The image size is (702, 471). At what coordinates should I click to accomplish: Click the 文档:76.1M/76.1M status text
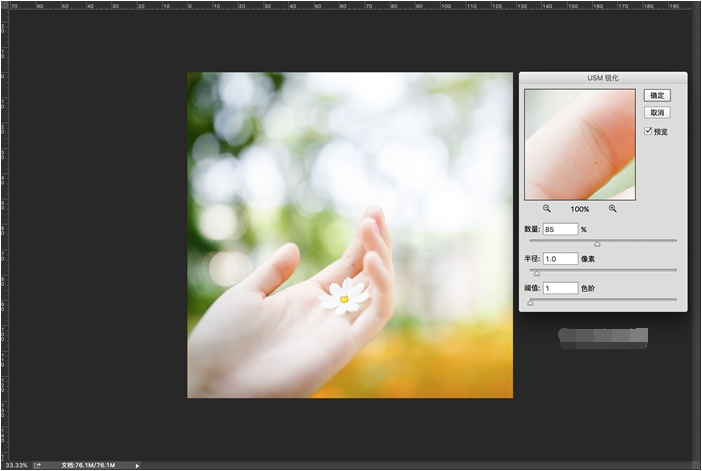pos(88,466)
